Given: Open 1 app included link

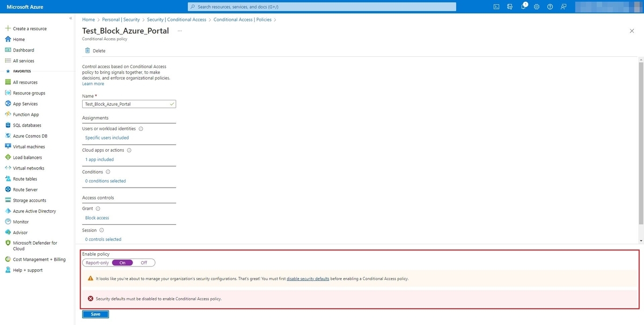Looking at the screenshot, I should point(99,159).
